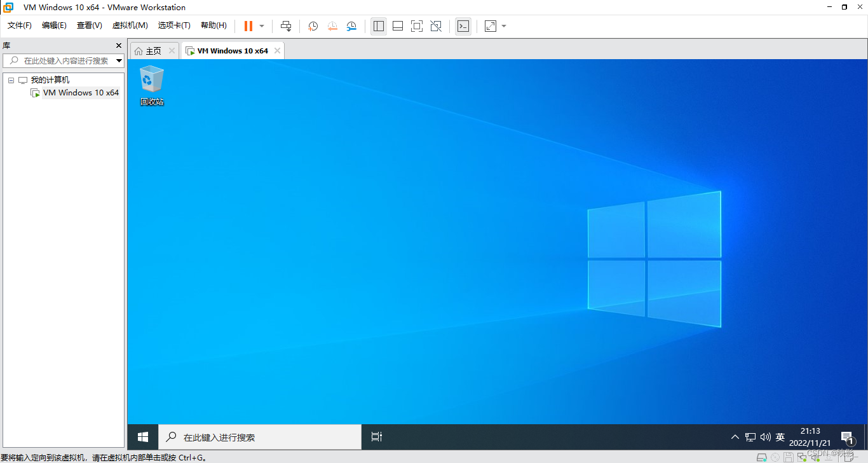Viewport: 868px width, 463px height.
Task: Click the hard disk status bar icon
Action: [761, 457]
